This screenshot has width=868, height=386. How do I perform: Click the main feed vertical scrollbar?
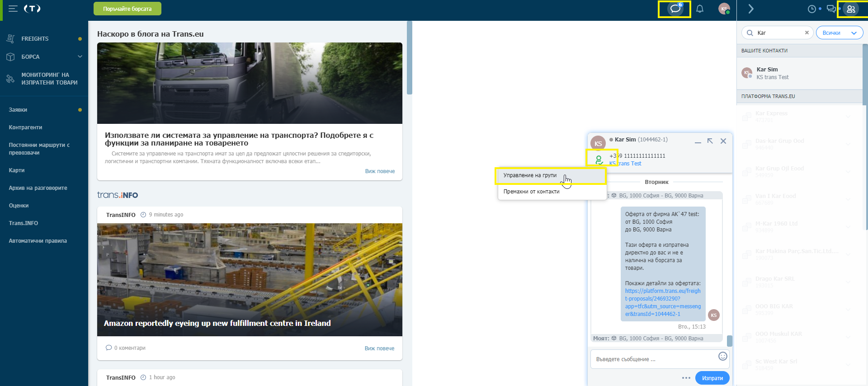pyautogui.click(x=410, y=57)
